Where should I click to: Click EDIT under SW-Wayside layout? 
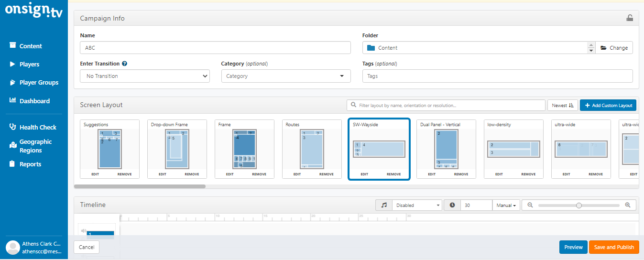(x=365, y=174)
